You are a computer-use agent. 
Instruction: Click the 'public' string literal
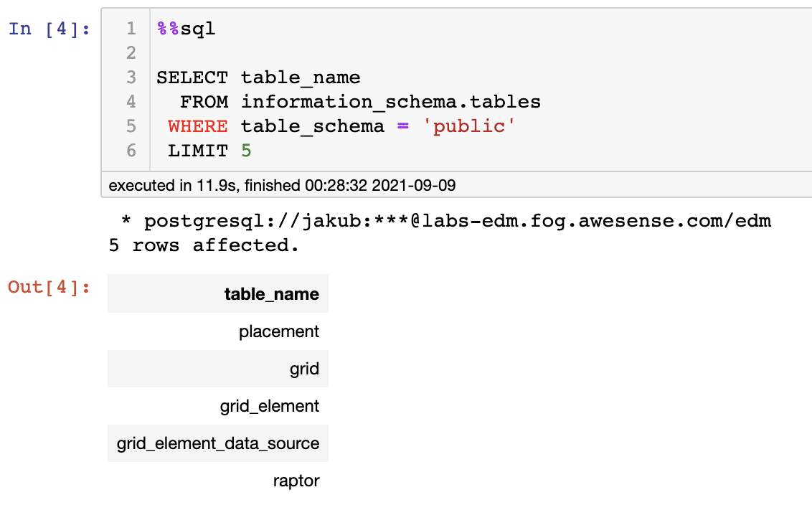(x=468, y=126)
